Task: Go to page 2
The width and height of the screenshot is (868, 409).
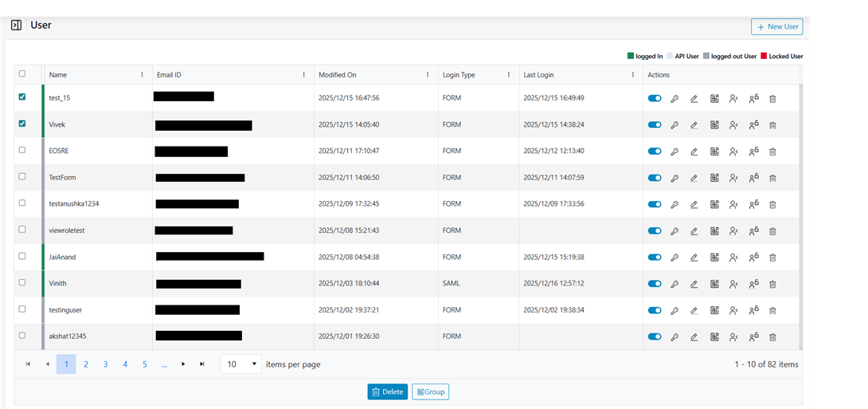Action: click(86, 364)
